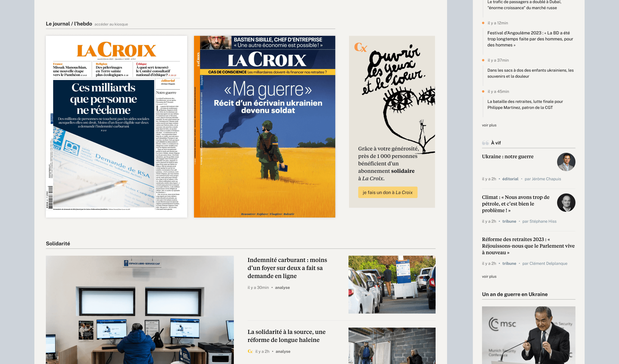Click 'analyse' tag under La solidarité article
Image resolution: width=619 pixels, height=364 pixels.
point(283,351)
